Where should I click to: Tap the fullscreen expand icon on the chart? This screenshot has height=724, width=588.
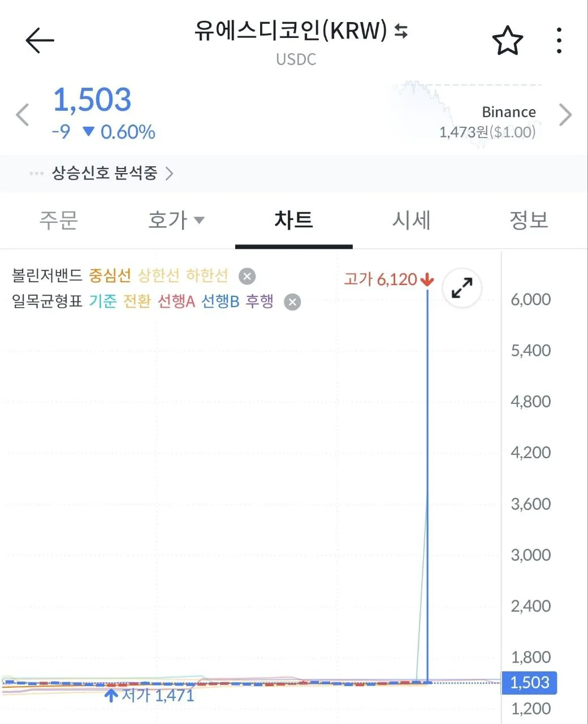coord(461,288)
